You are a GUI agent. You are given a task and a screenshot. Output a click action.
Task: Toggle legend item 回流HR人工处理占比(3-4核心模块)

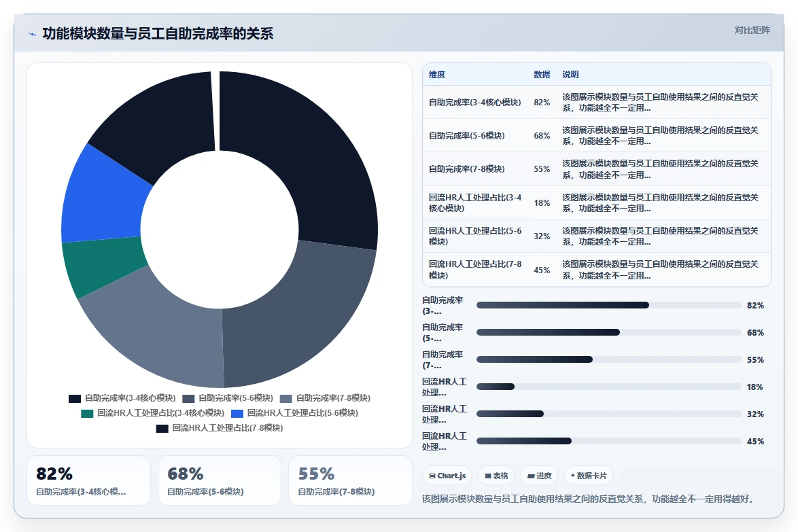click(x=153, y=413)
